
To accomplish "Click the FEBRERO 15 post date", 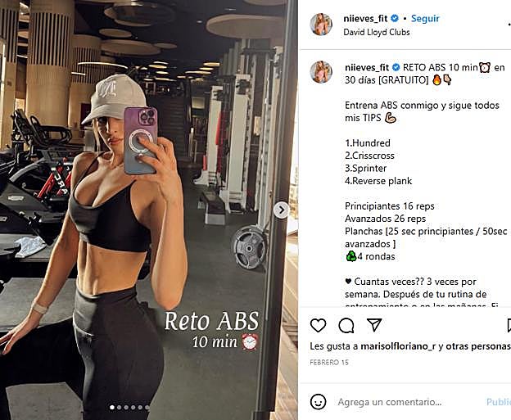I will [x=329, y=363].
